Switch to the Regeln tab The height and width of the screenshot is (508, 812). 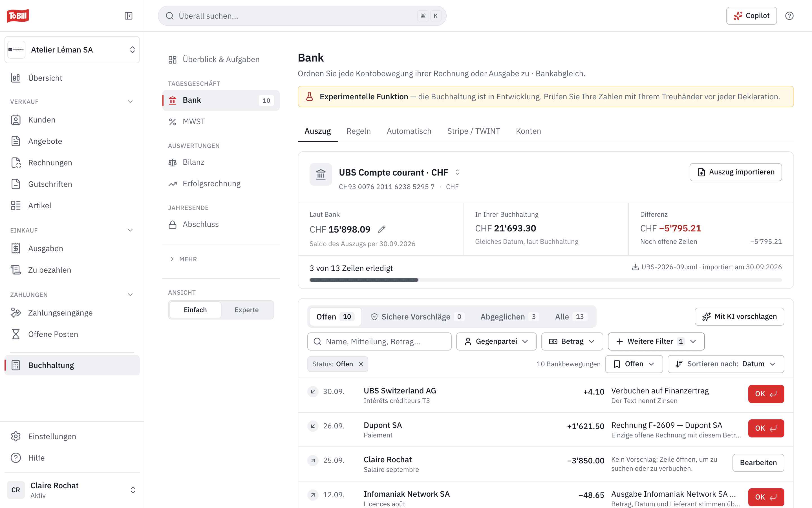tap(358, 131)
